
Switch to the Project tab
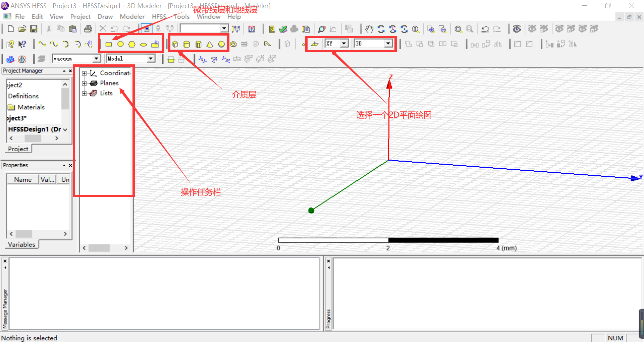(x=18, y=149)
